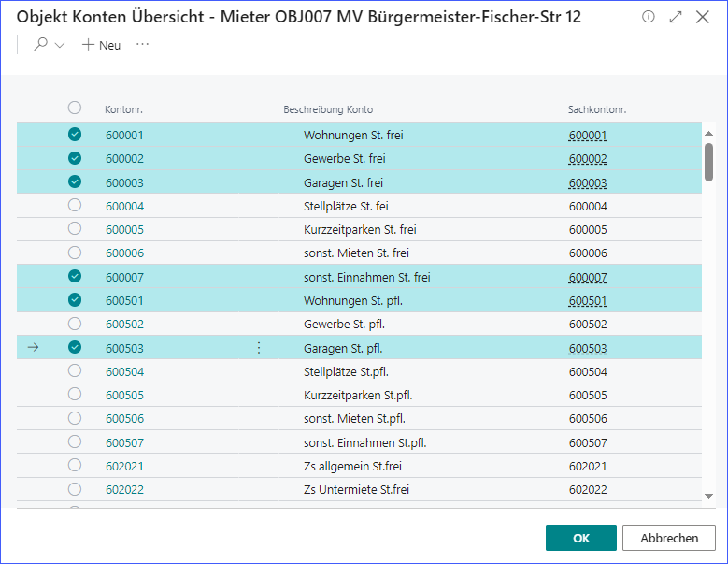Sort by Beschreibung Konto column header
This screenshot has height=564, width=728.
click(328, 109)
